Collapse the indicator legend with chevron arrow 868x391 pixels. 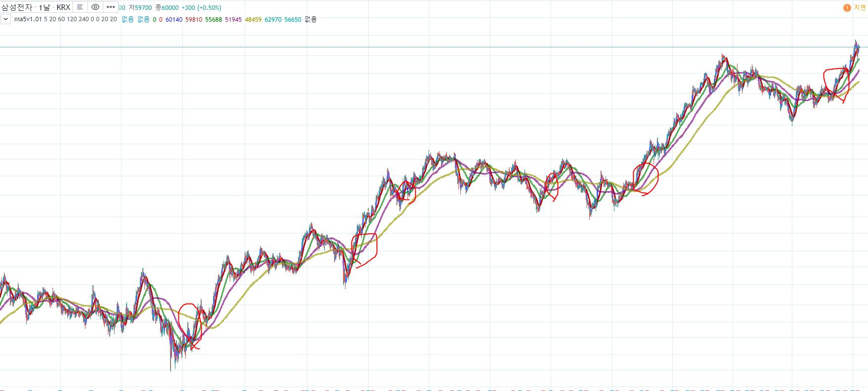pyautogui.click(x=5, y=19)
